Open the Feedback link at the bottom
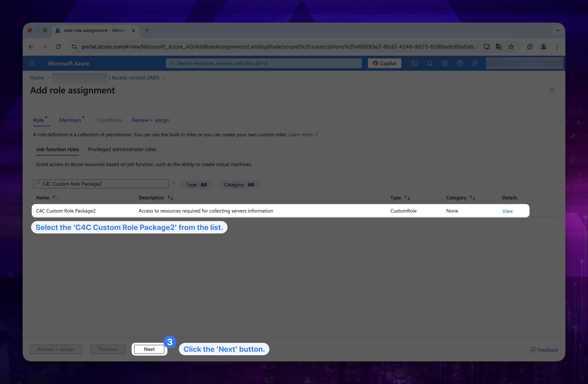Viewport: 588px width, 384px height. 544,350
